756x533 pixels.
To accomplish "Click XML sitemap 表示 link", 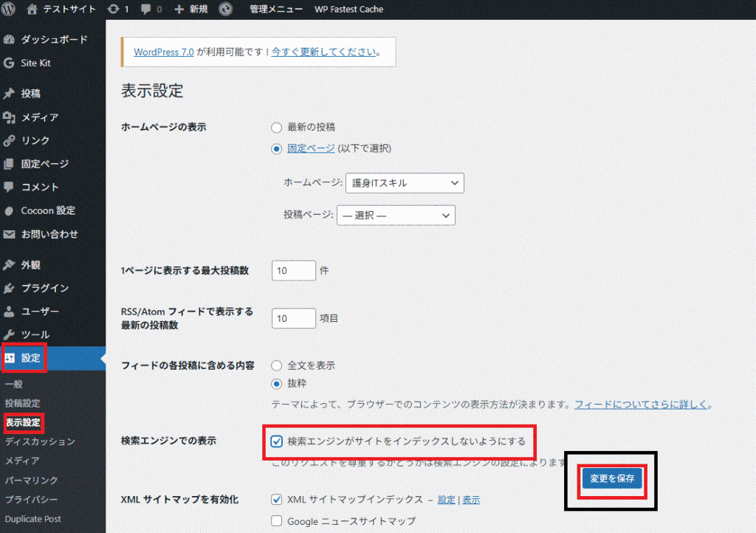I will pyautogui.click(x=471, y=500).
